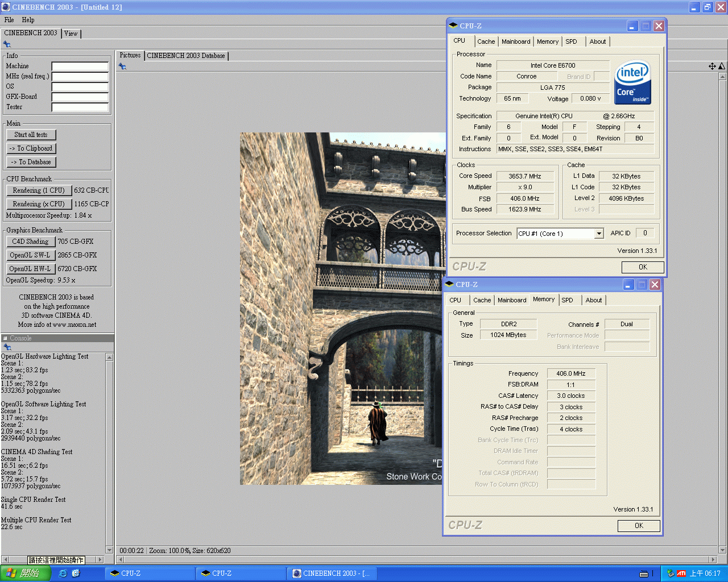The width and height of the screenshot is (728, 582).
Task: Open the Cache tab in lower CPU-Z window
Action: [x=482, y=300]
